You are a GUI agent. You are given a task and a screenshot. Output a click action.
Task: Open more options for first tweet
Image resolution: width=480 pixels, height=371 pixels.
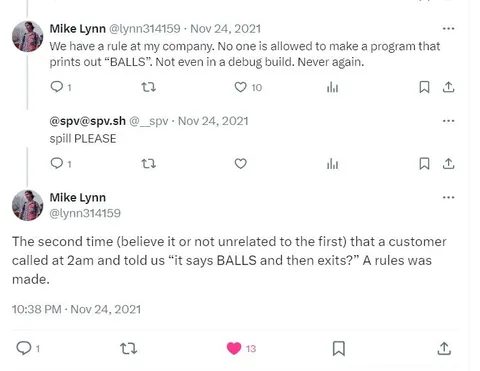click(448, 29)
